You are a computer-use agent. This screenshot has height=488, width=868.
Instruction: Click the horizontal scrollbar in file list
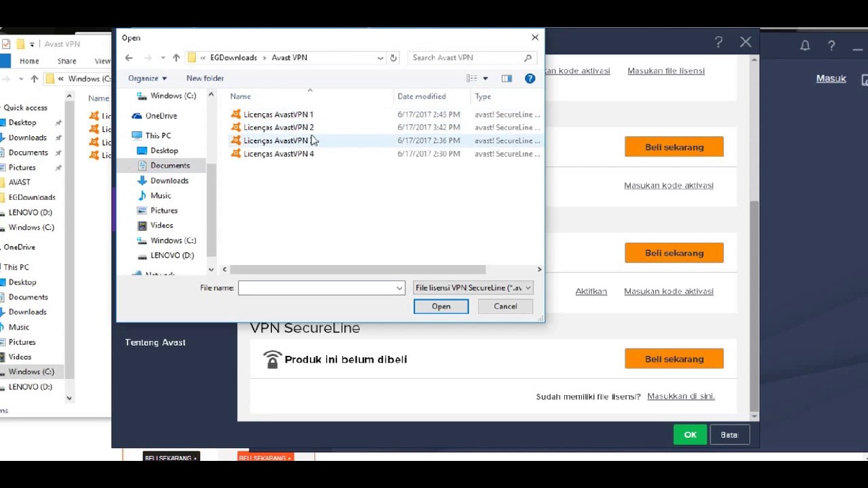[x=358, y=269]
